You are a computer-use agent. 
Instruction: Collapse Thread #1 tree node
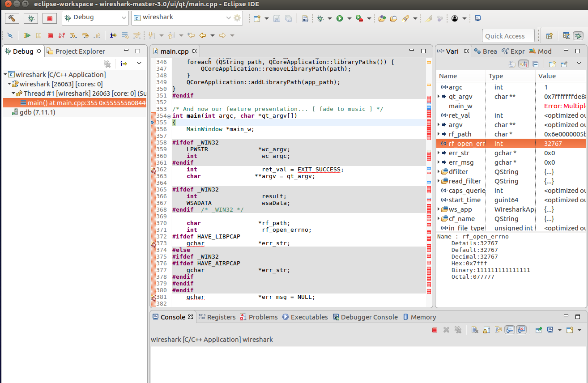click(x=13, y=94)
